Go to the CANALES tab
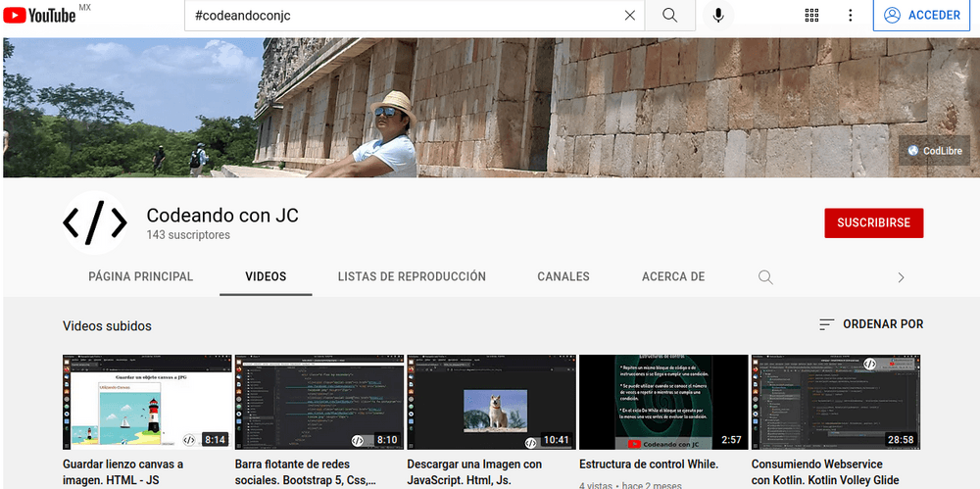Screen dimensions: 980x489 click(x=563, y=277)
